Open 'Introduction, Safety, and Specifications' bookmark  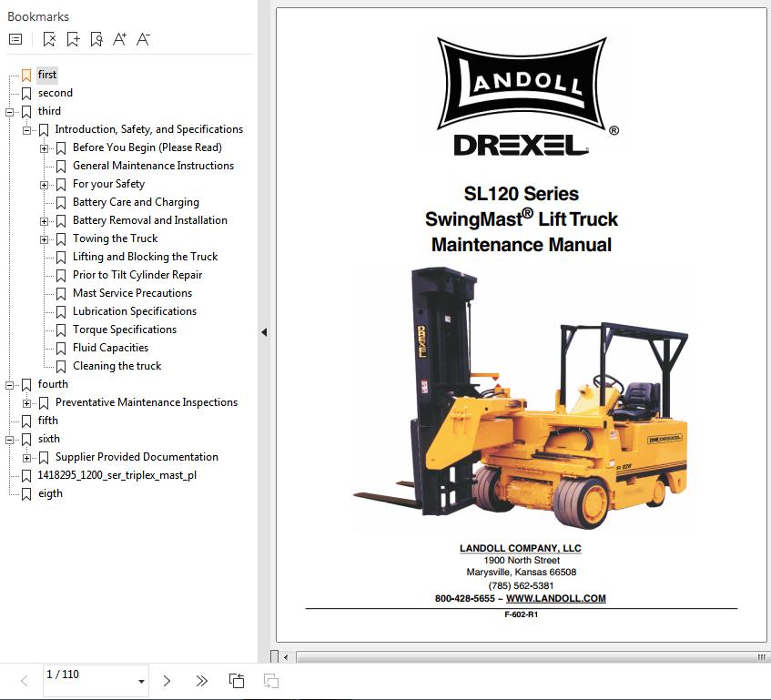pos(149,129)
